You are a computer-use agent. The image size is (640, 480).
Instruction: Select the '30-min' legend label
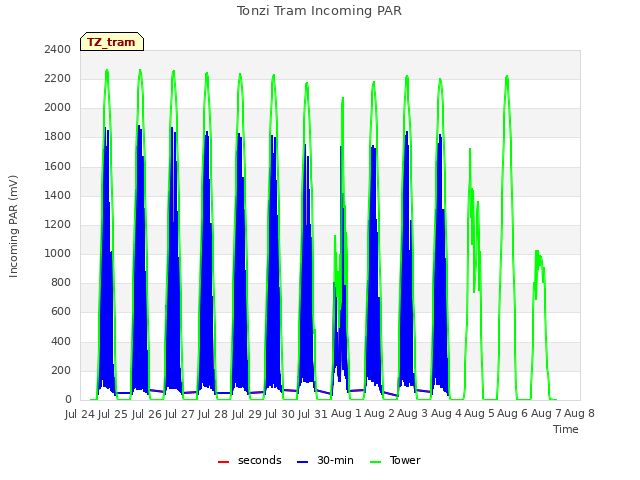pyautogui.click(x=335, y=460)
